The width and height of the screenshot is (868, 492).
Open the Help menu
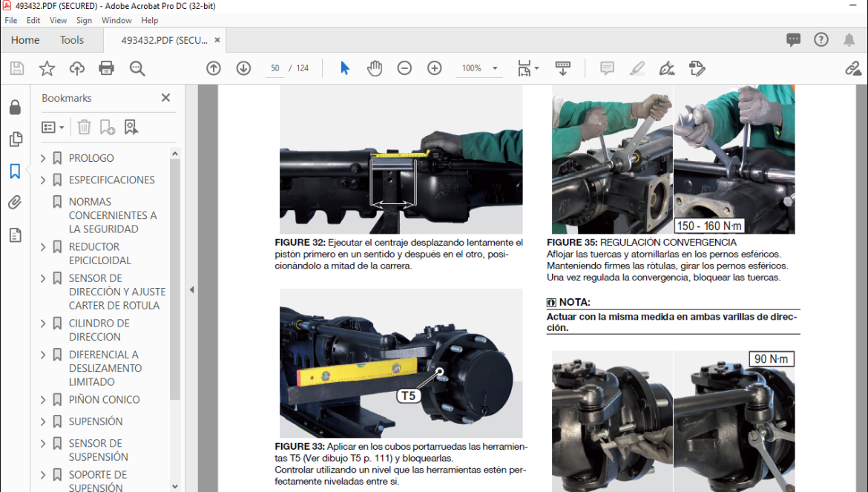pyautogui.click(x=149, y=20)
